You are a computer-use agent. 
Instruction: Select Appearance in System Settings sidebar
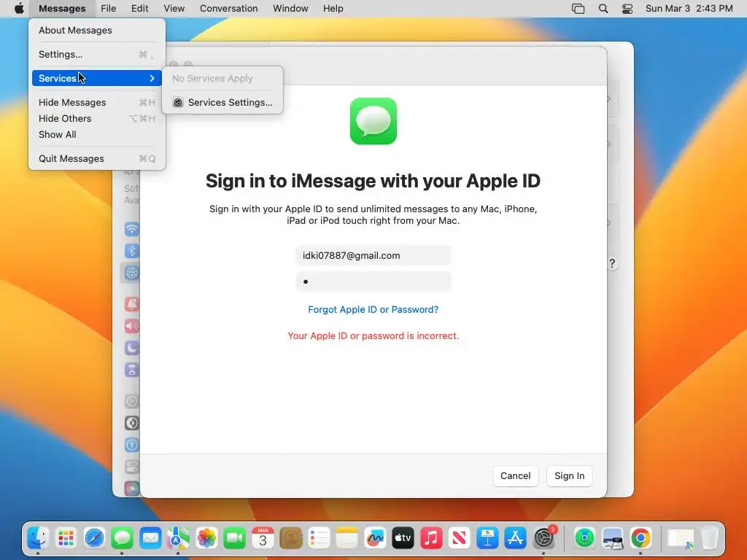click(132, 423)
